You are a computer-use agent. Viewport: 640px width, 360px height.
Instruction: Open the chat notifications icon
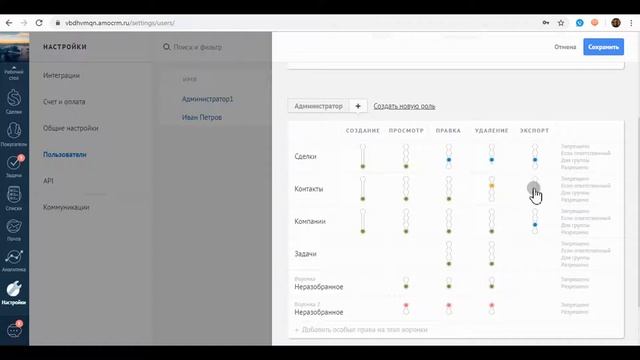click(14, 329)
